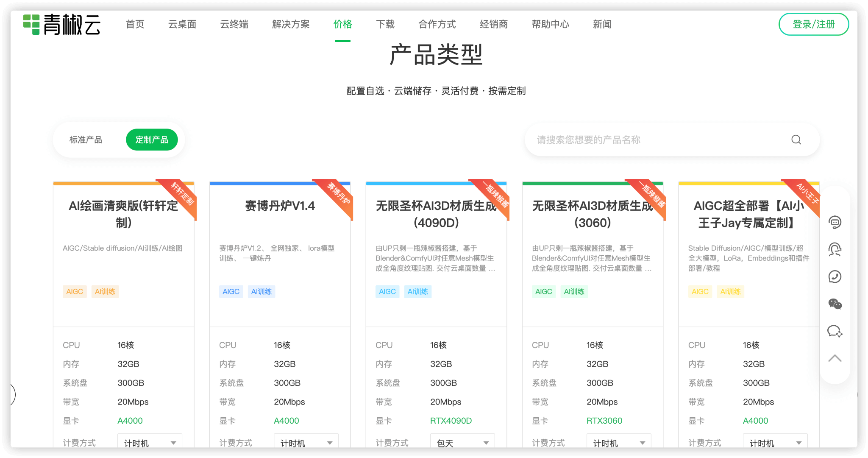The height and width of the screenshot is (458, 868).
Task: Open the AIGC超全部署 AI小王子Jay card title
Action: point(749,214)
